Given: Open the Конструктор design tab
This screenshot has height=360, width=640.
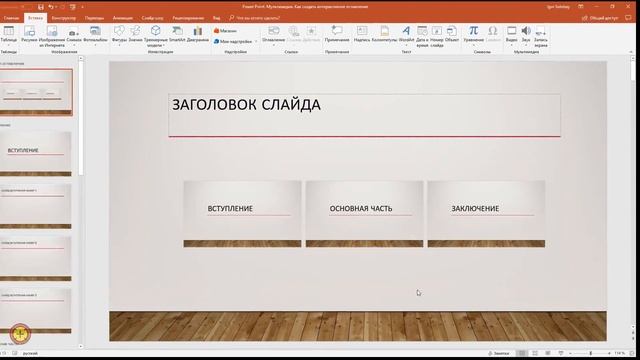Looking at the screenshot, I should (64, 18).
